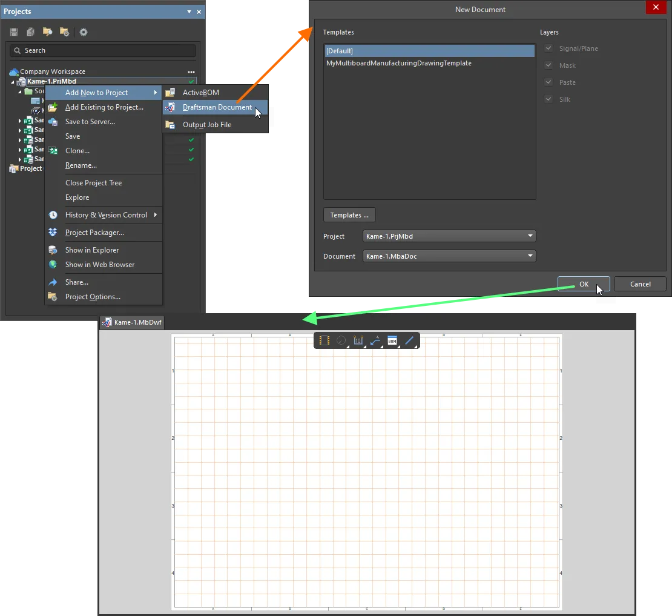The width and height of the screenshot is (672, 616).
Task: Click the Search field in Projects panel
Action: point(103,51)
